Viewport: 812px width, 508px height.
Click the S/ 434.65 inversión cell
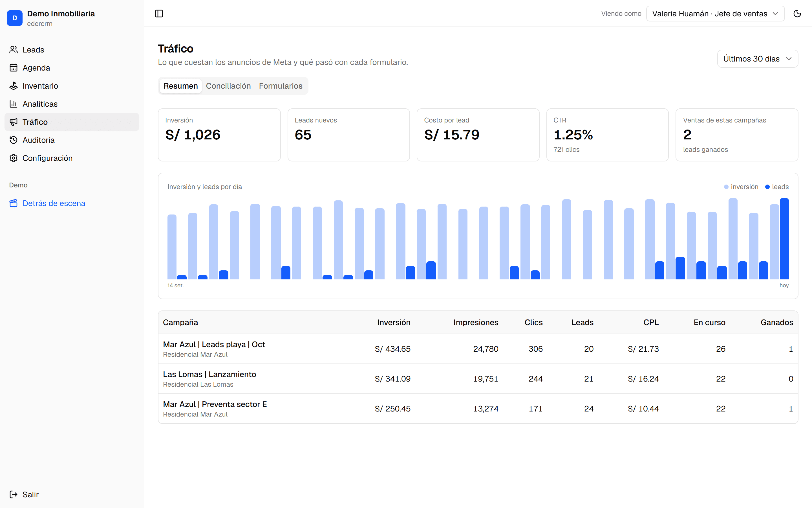[x=392, y=349]
